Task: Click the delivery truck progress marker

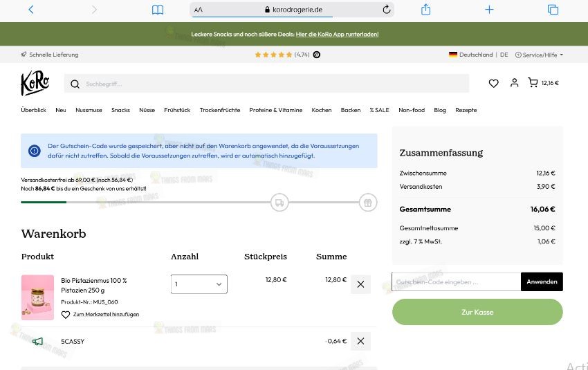Action: click(x=279, y=203)
